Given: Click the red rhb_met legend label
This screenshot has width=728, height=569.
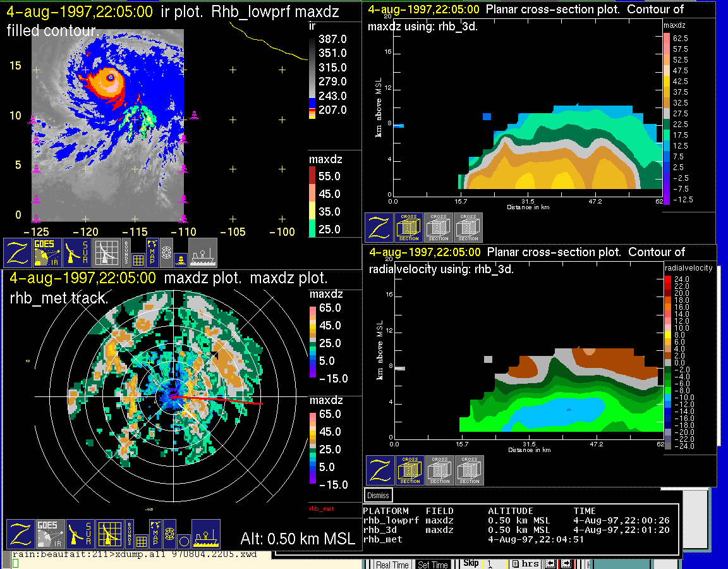Looking at the screenshot, I should tap(322, 508).
